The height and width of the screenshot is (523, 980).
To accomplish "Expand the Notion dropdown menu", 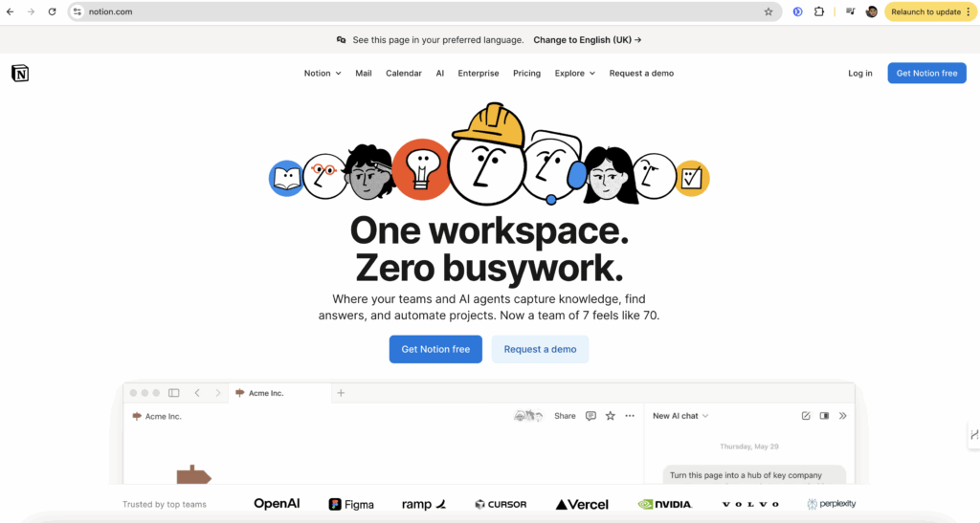I will (x=323, y=73).
